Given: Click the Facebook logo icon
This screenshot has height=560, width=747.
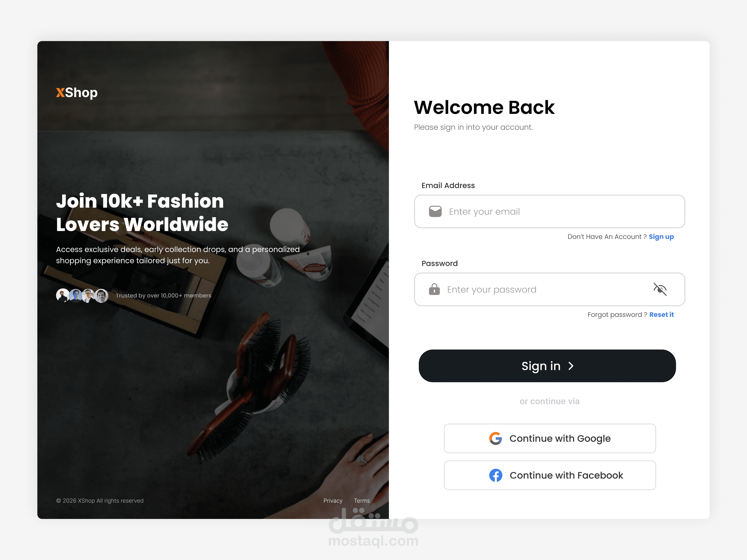Looking at the screenshot, I should [495, 475].
